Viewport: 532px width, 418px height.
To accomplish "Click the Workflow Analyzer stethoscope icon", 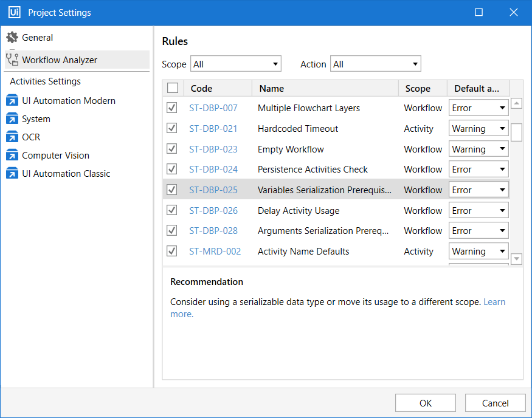I will pyautogui.click(x=12, y=60).
